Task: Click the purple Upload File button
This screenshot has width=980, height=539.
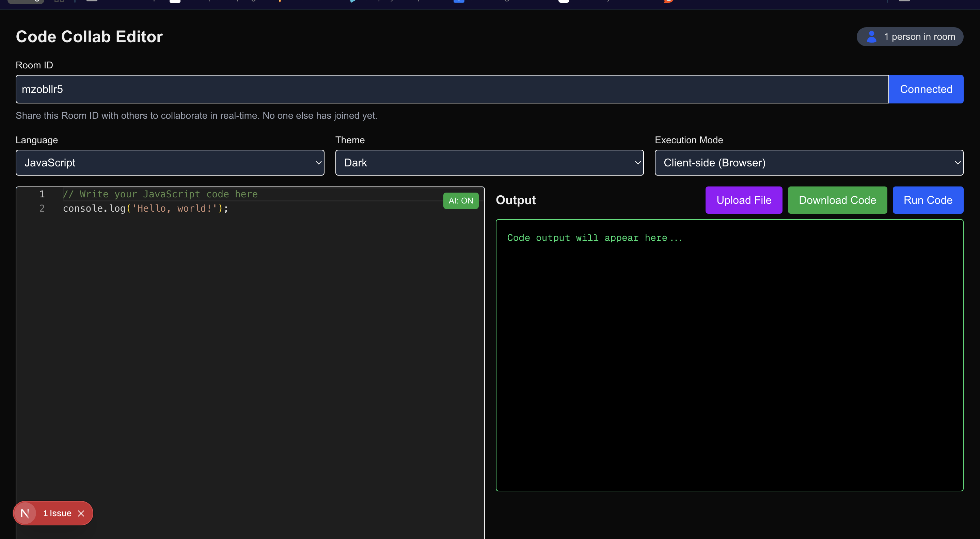Action: coord(743,200)
